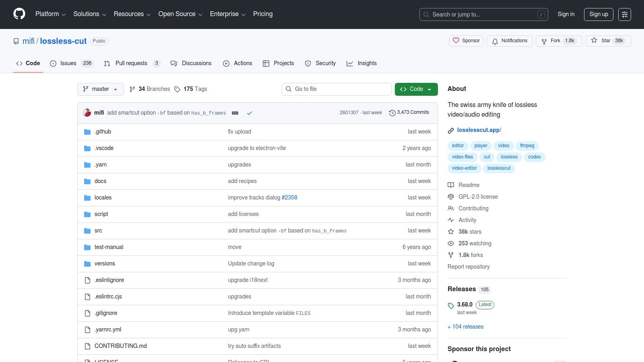
Task: Expand the green Code dropdown button
Action: click(x=416, y=89)
